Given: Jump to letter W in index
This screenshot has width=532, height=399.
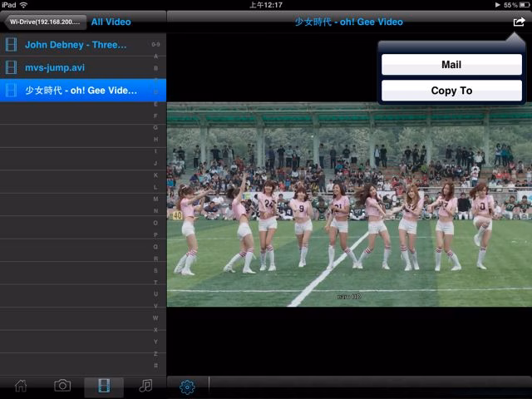Looking at the screenshot, I should point(155,318).
